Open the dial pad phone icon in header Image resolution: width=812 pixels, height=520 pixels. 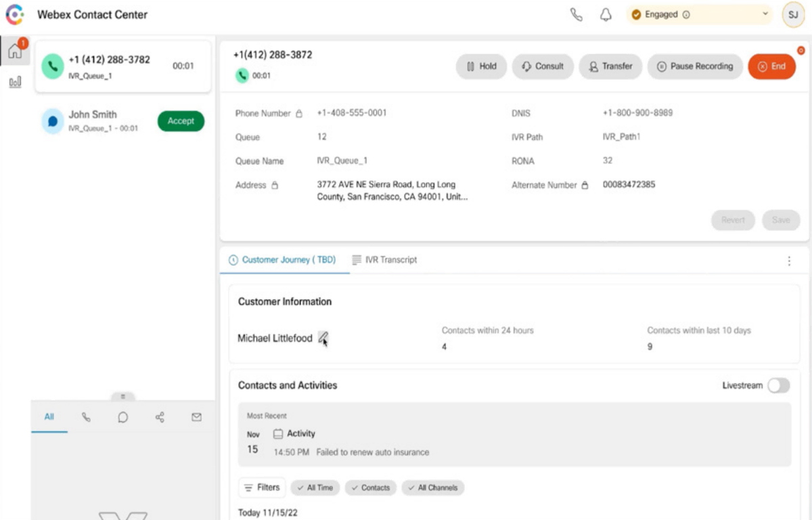(x=576, y=15)
